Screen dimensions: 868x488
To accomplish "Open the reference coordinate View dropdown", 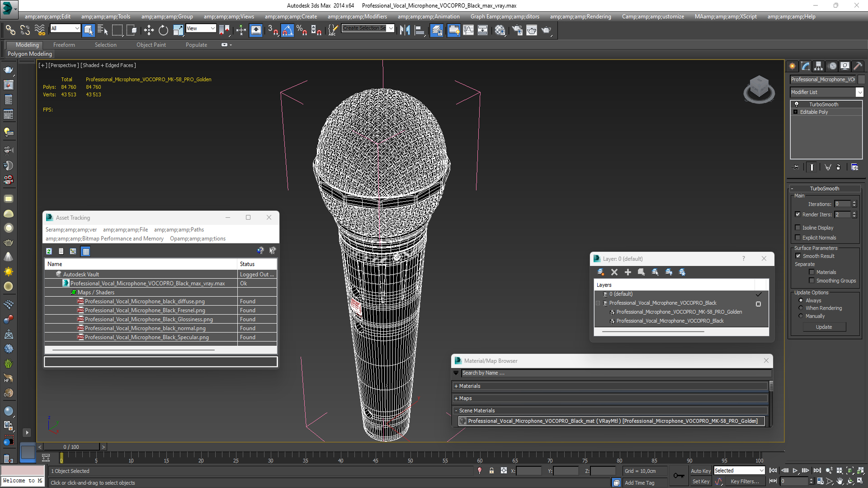I will coord(201,28).
